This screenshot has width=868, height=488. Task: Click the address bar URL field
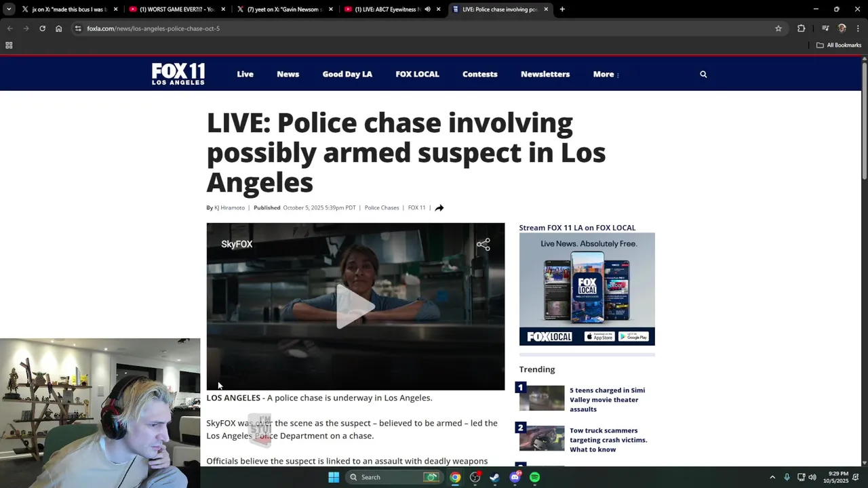tap(427, 28)
